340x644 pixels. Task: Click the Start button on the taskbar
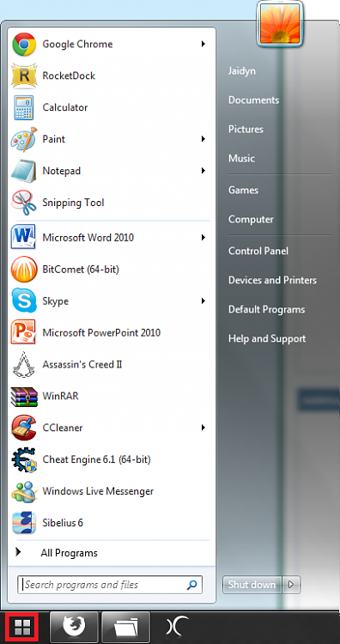(x=22, y=627)
